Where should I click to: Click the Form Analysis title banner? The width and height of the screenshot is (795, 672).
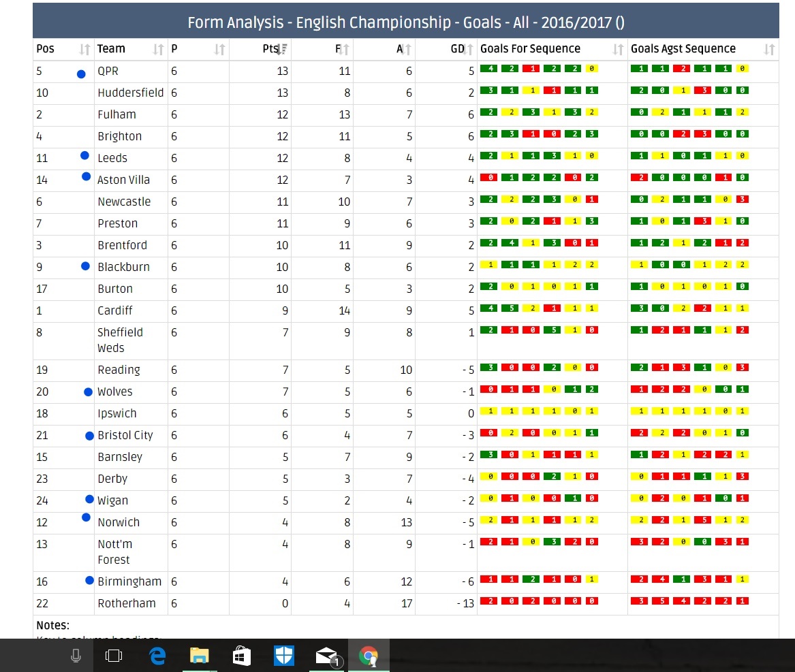tap(405, 22)
